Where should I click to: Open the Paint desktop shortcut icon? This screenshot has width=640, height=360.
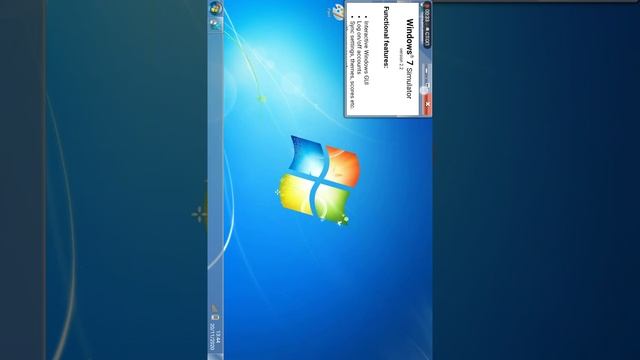coord(338,12)
